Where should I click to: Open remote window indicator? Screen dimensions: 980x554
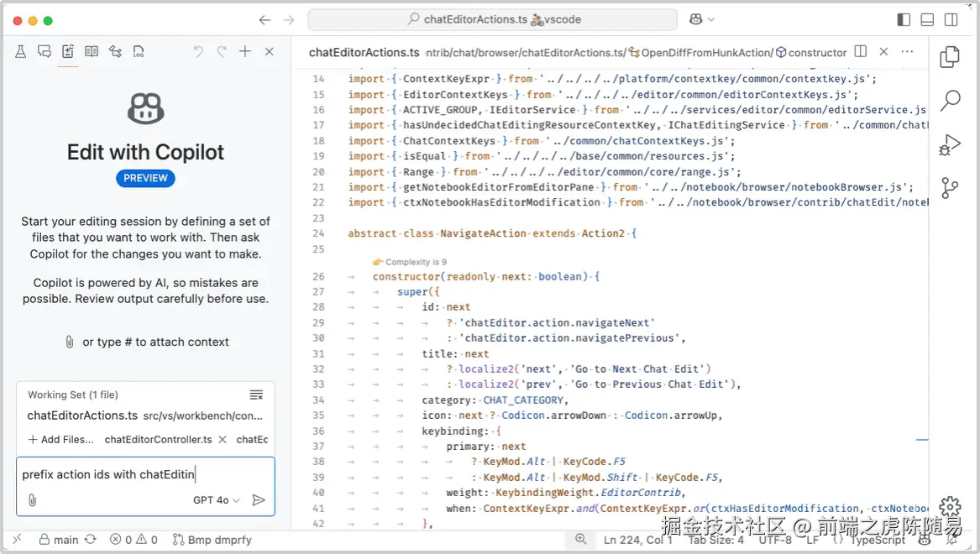[x=17, y=539]
